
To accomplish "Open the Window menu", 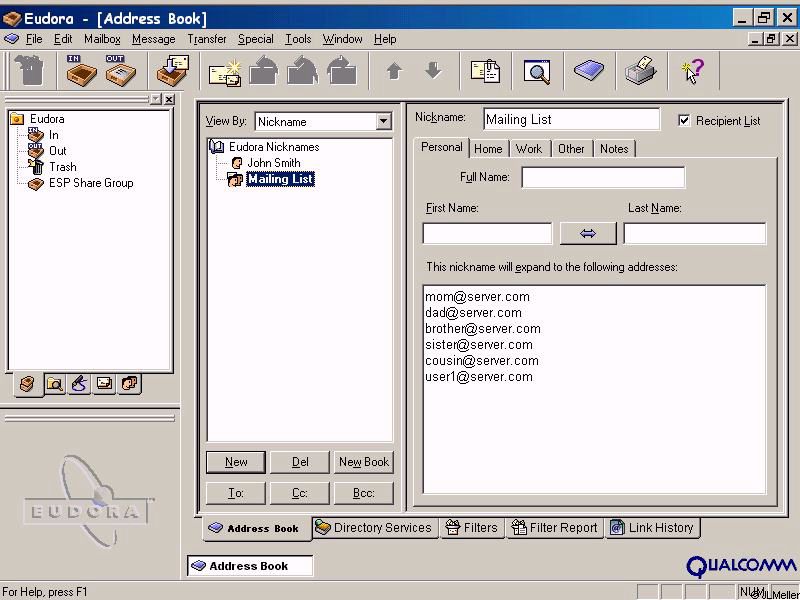I will pyautogui.click(x=342, y=39).
